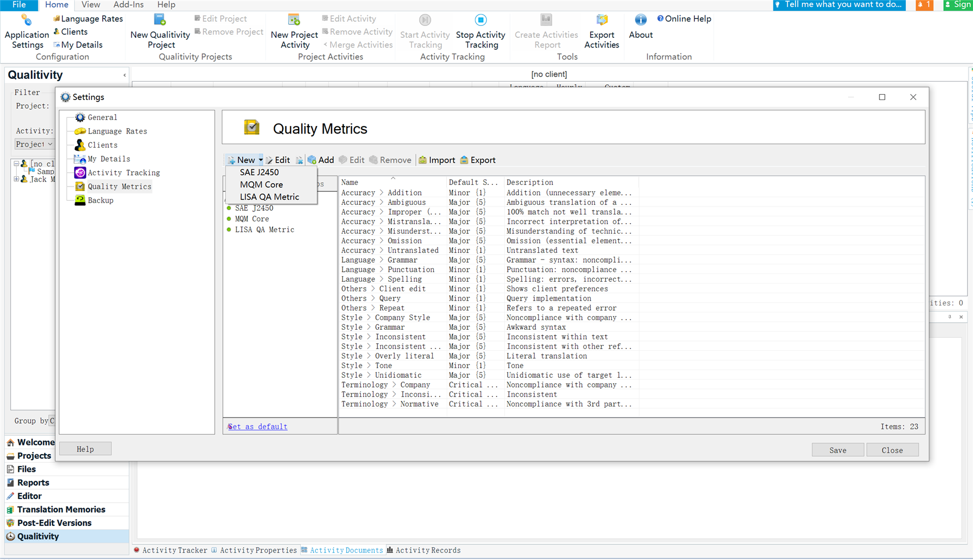Collapse the [no cl tree node
973x560 pixels.
16,164
